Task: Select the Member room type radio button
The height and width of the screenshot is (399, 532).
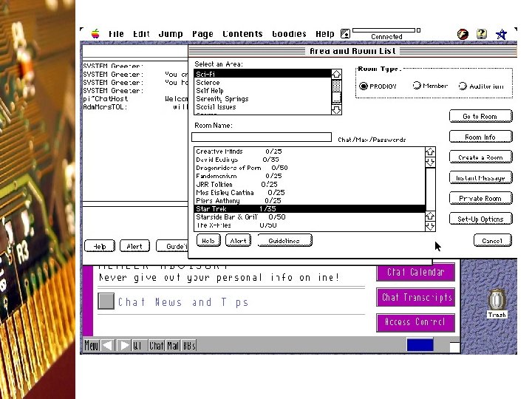Action: (x=417, y=86)
